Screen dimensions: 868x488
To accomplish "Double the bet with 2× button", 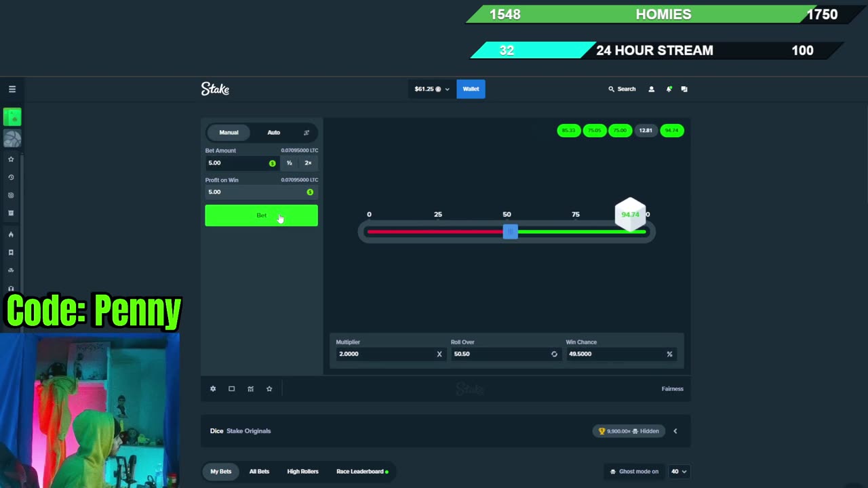I will (308, 163).
